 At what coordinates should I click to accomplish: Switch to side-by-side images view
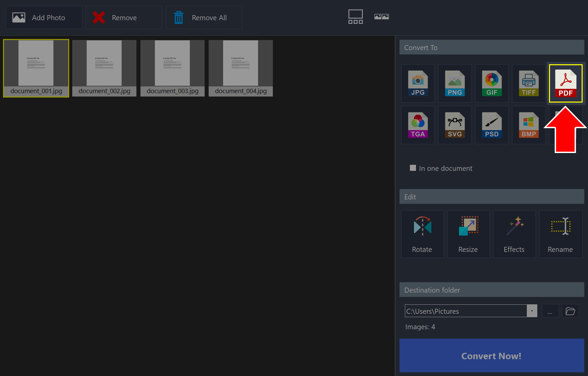[x=382, y=17]
